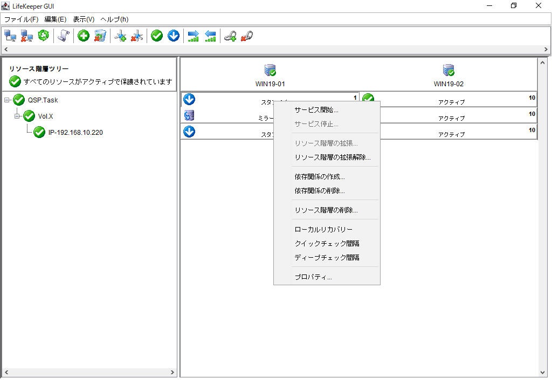Click the green plus Create Resource icon
This screenshot has height=392, width=552.
pos(84,36)
